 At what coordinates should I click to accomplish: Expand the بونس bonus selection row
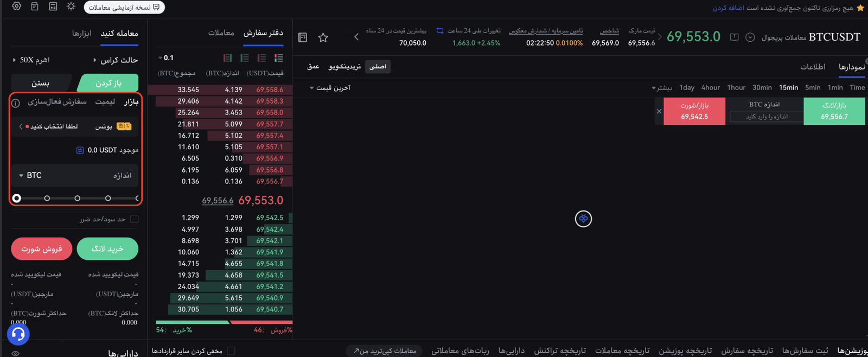75,126
